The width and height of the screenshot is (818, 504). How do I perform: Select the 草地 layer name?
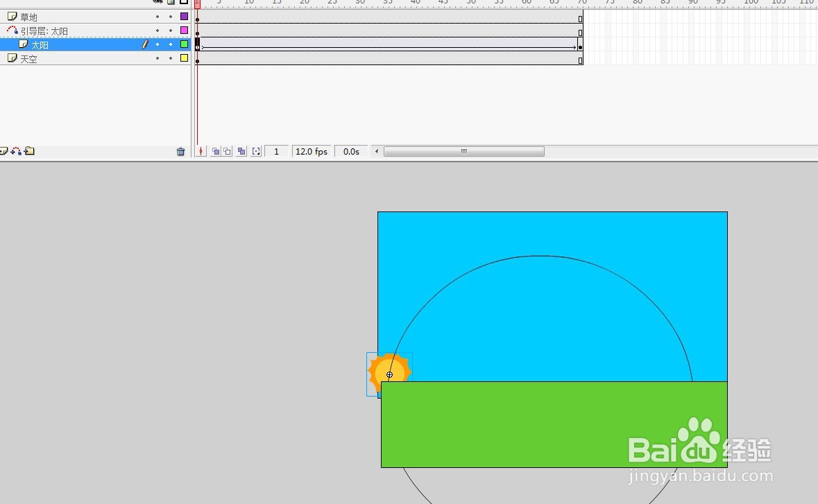tap(28, 17)
